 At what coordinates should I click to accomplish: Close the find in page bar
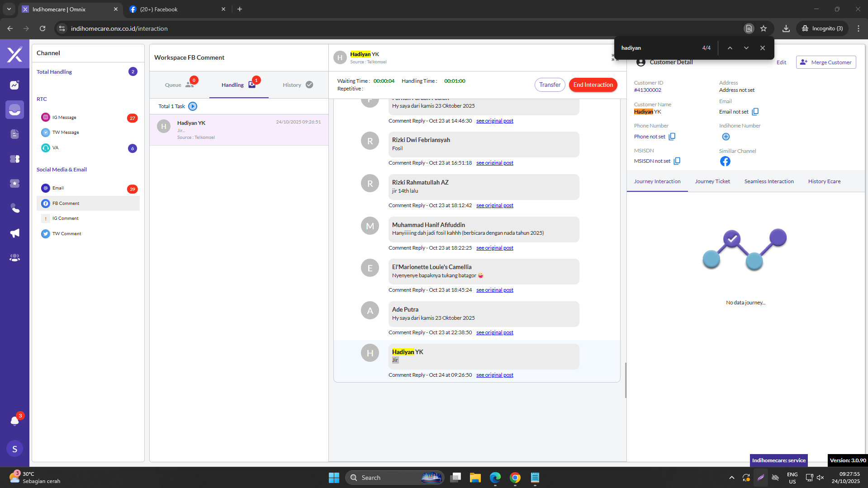[763, 48]
